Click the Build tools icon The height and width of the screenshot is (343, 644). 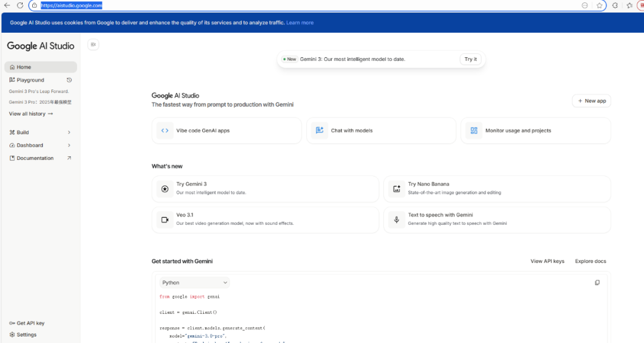(12, 132)
